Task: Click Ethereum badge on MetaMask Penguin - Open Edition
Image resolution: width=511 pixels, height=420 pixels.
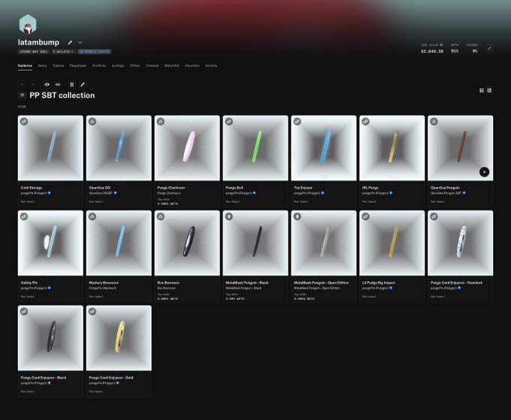Action: click(298, 216)
